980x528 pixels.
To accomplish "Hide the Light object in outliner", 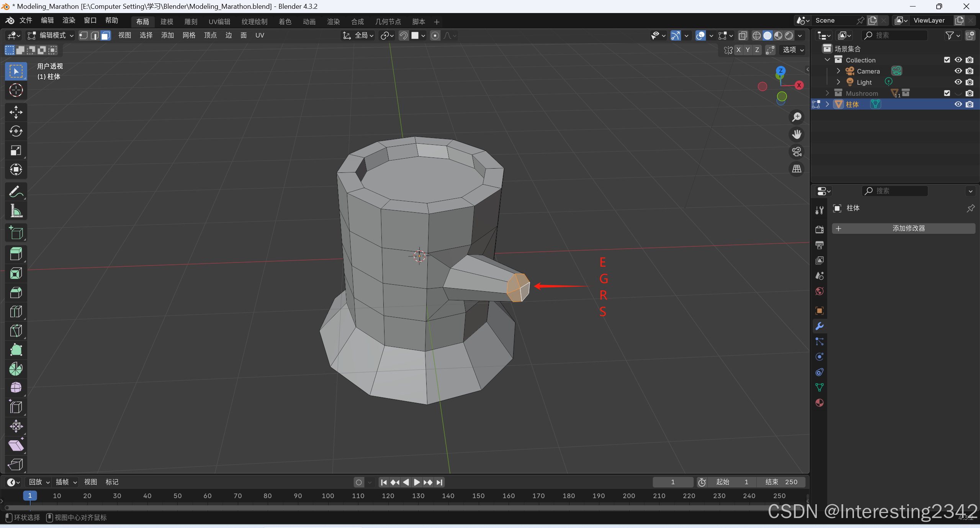I will [958, 82].
